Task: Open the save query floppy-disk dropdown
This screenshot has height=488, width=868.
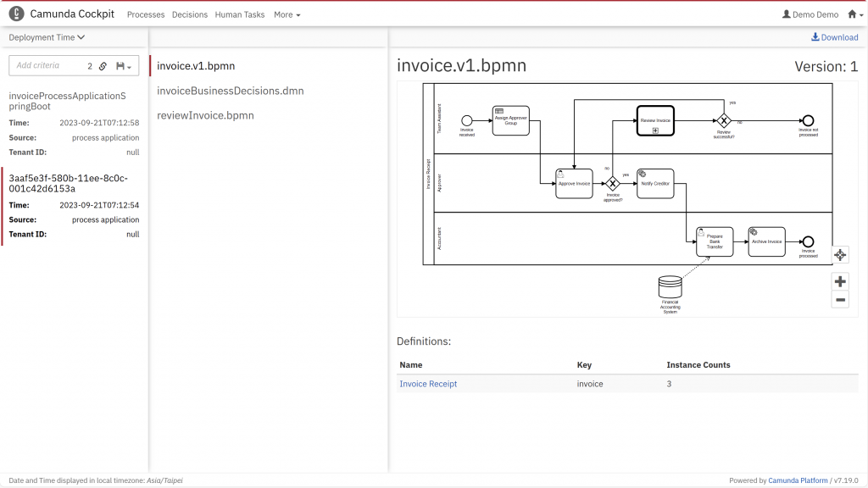Action: click(124, 66)
